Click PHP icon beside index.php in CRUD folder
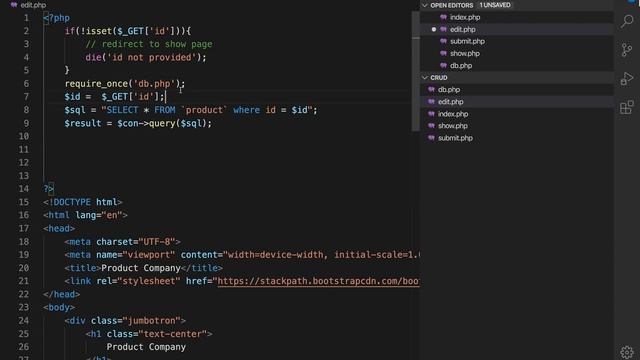Screen dimensions: 640x360 click(431, 114)
